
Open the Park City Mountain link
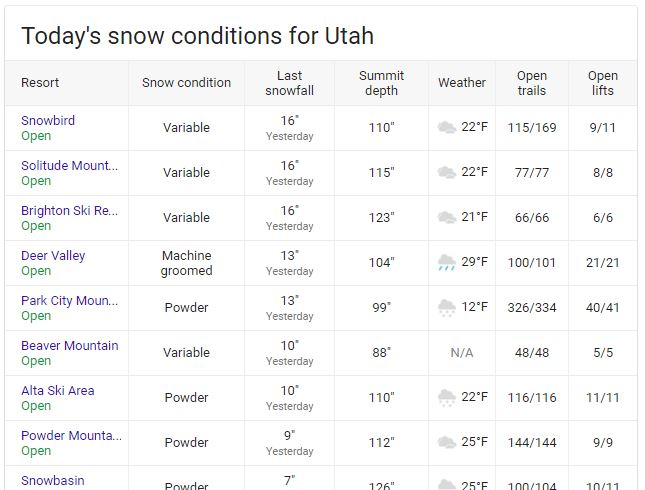pyautogui.click(x=70, y=301)
